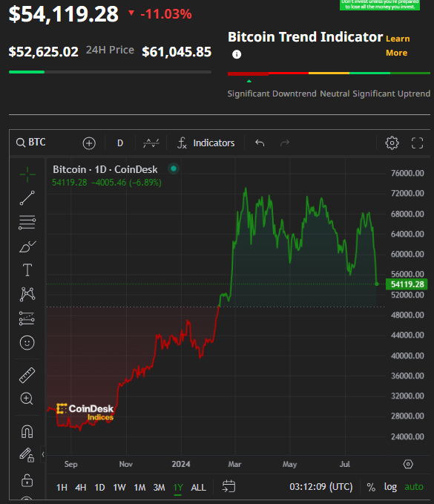The image size is (434, 504).
Task: Toggle percent scale mode
Action: (x=371, y=487)
